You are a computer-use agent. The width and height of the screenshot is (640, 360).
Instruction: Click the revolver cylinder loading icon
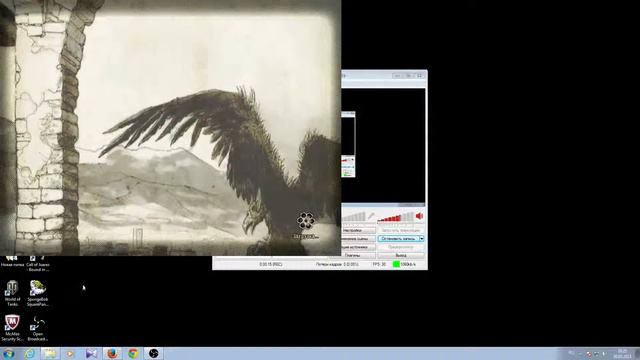point(305,221)
